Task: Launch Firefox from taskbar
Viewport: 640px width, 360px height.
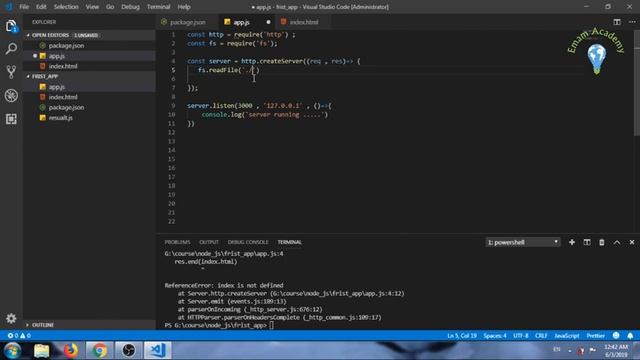Action: (70, 350)
